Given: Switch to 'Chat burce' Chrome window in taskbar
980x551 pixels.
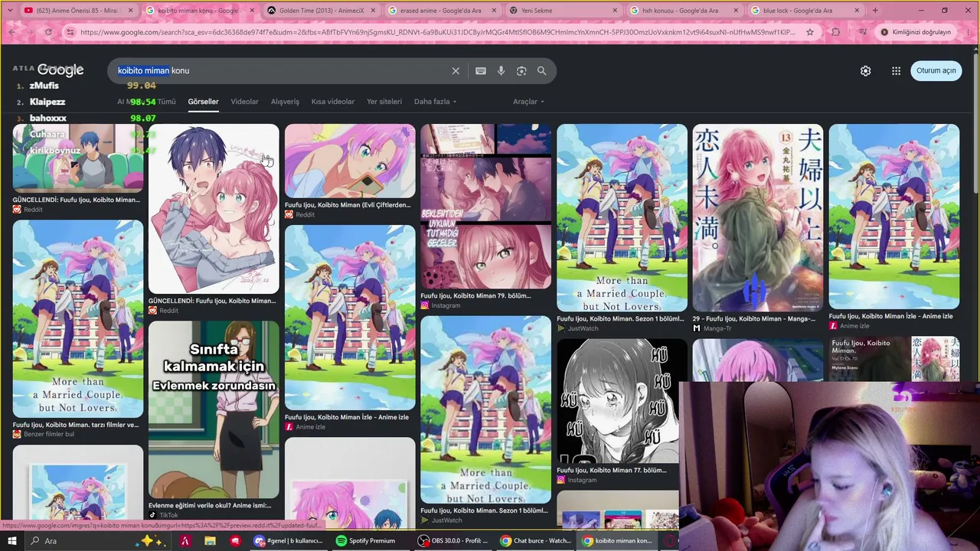Looking at the screenshot, I should (x=535, y=541).
